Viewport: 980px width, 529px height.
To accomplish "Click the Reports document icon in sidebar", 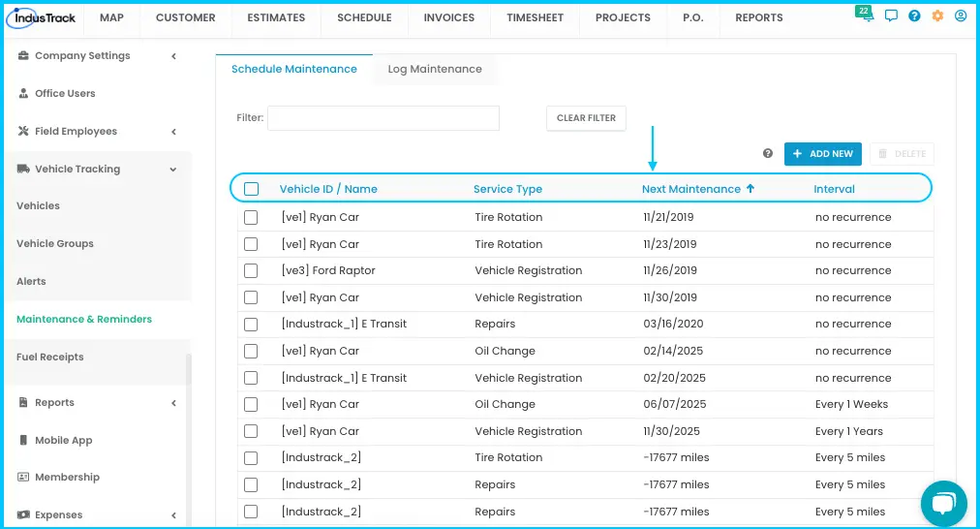I will click(24, 402).
